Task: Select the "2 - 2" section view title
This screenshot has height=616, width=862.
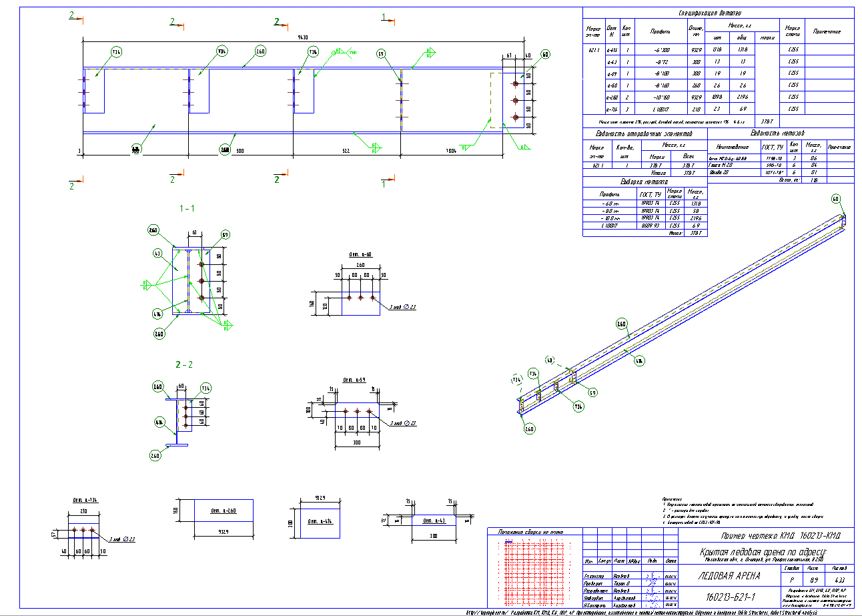Action: pos(183,365)
